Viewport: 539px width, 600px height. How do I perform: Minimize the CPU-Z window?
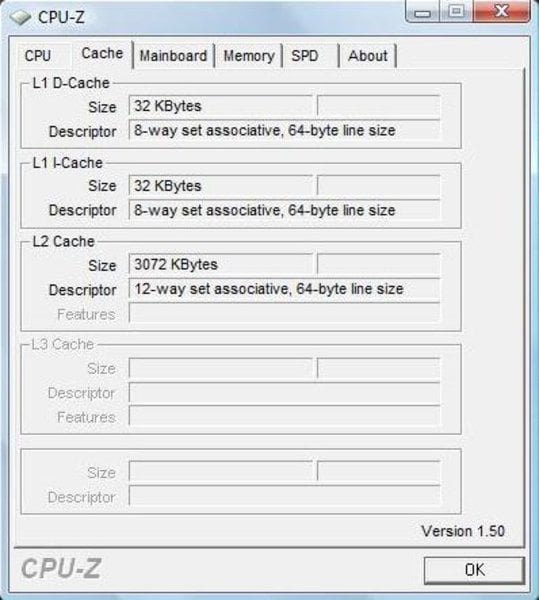(422, 11)
